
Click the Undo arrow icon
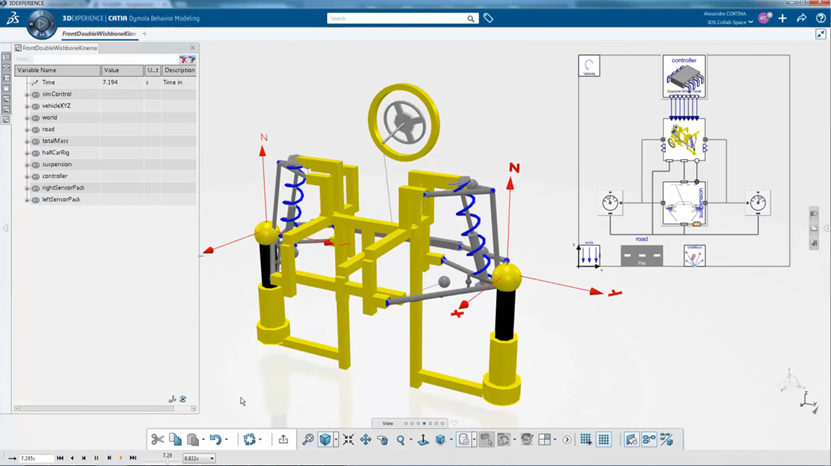[x=215, y=439]
